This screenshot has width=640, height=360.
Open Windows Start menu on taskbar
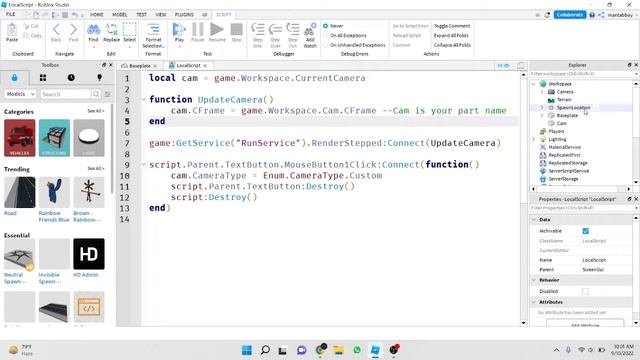[x=247, y=350]
